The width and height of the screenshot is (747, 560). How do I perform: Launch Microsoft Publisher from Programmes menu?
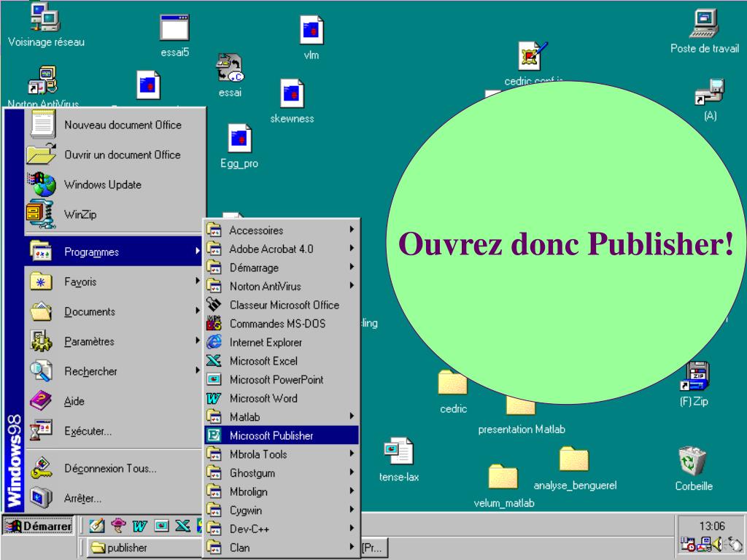click(x=282, y=435)
